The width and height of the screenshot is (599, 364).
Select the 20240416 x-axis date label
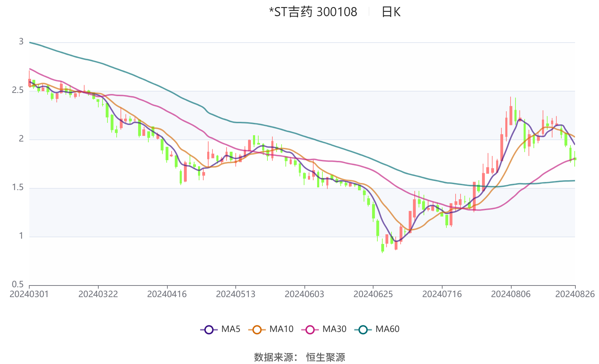coord(167,294)
